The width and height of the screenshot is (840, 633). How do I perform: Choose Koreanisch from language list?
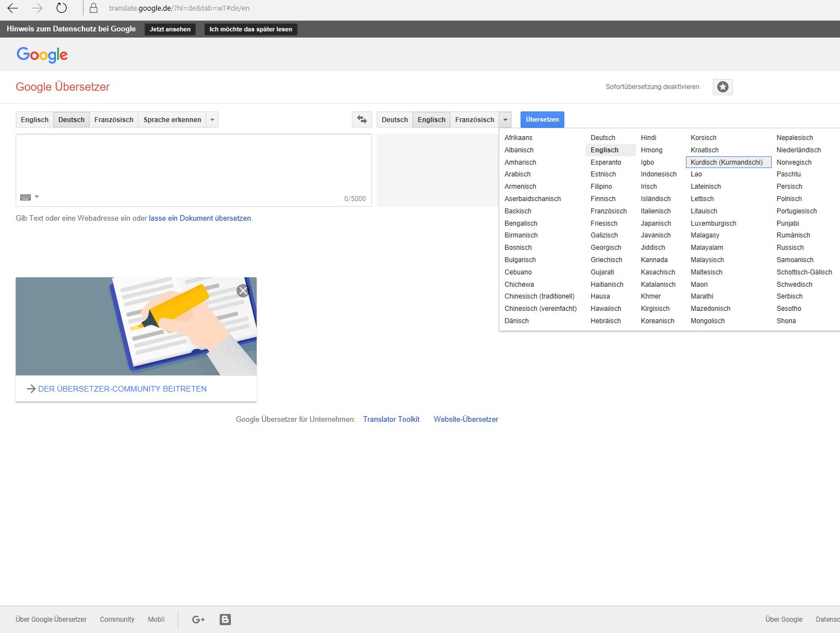click(x=657, y=321)
